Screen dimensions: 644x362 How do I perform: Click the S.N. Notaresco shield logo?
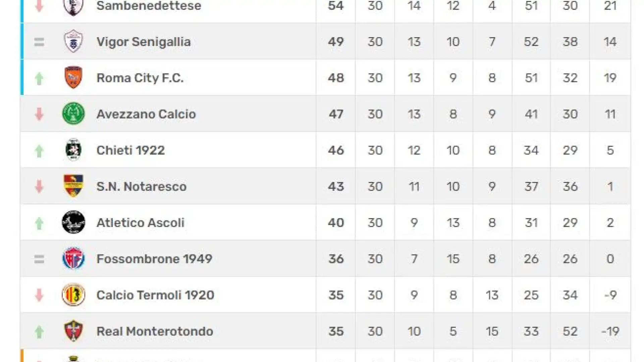(x=73, y=186)
